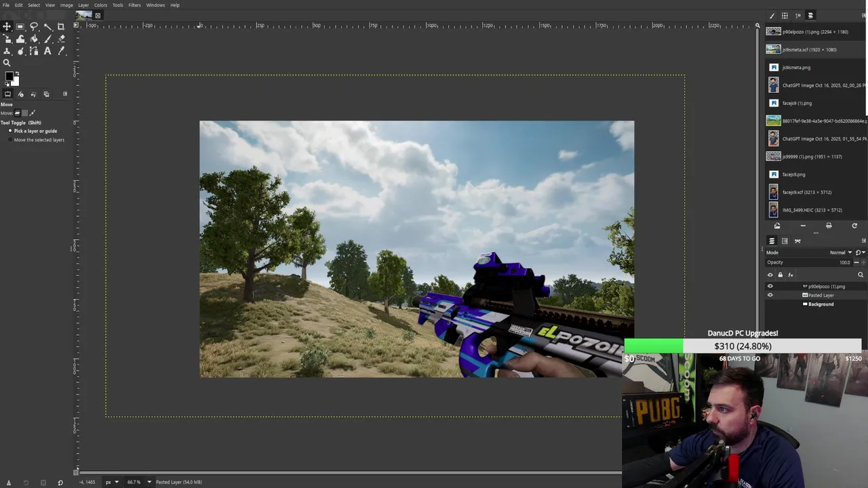
Task: Select the Fuzzy Select magic wand tool
Action: 47,26
